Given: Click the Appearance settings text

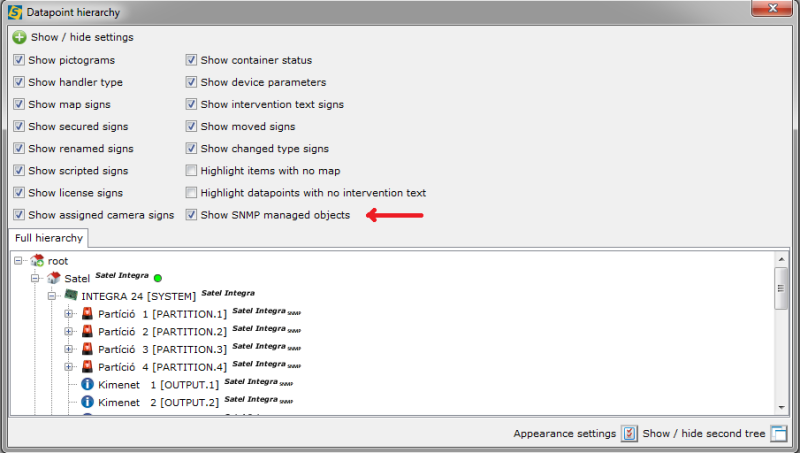Looking at the screenshot, I should click(x=564, y=434).
